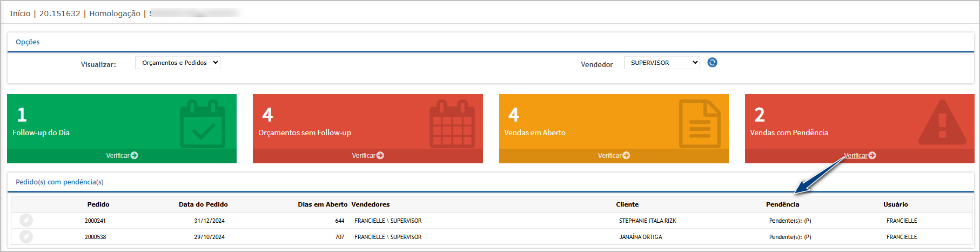This screenshot has width=980, height=252.
Task: Click the document icon on Vendas em Aberto
Action: coord(700,124)
